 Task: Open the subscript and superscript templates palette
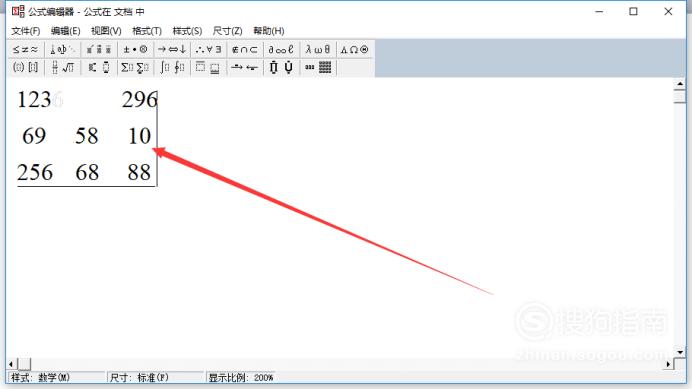pos(99,67)
